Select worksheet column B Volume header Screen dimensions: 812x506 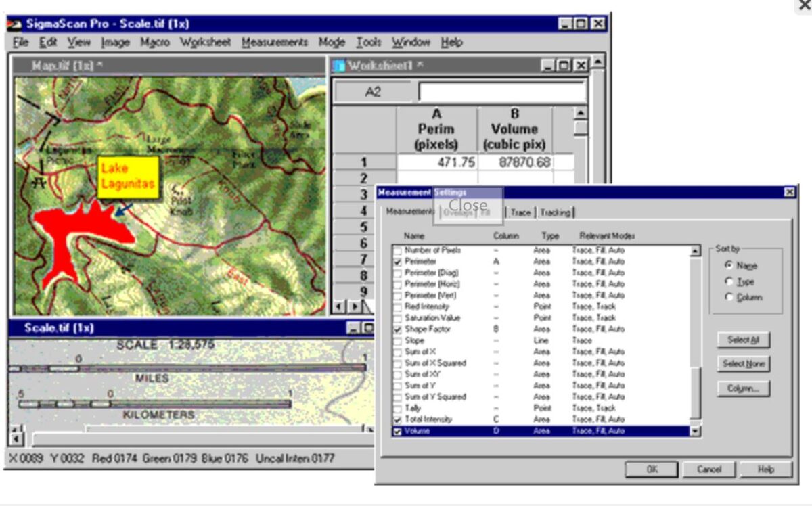point(515,129)
